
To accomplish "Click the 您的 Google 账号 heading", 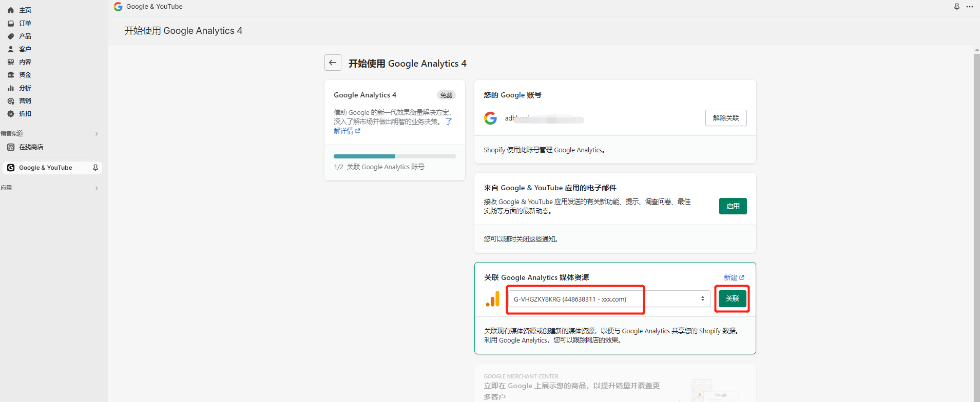I will pyautogui.click(x=512, y=95).
